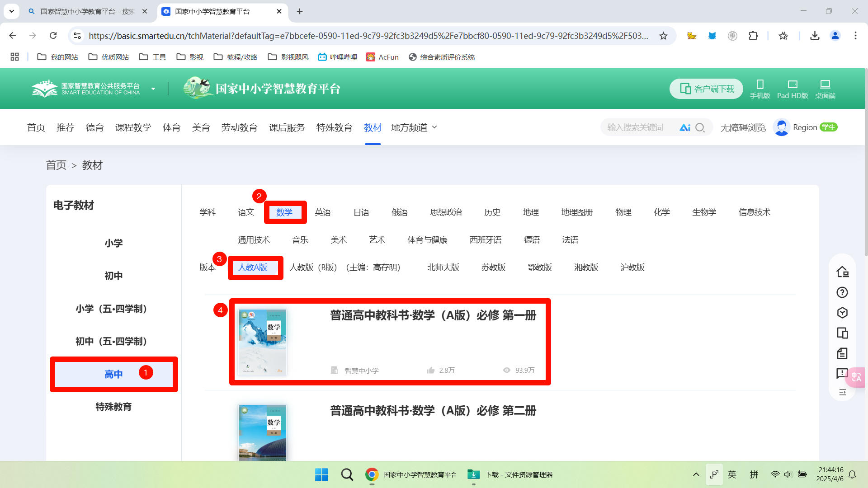The image size is (868, 488).
Task: Open the 手机版 phone icon
Action: [760, 89]
